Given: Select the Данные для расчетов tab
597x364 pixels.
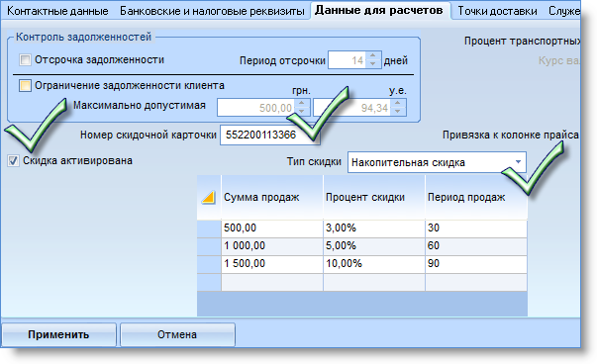Looking at the screenshot, I should pyautogui.click(x=379, y=10).
